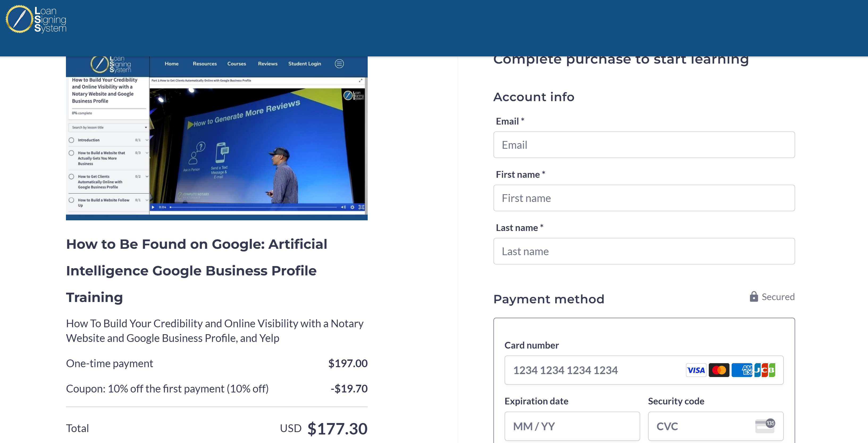This screenshot has height=443, width=868.
Task: Click the Email input field
Action: [644, 145]
